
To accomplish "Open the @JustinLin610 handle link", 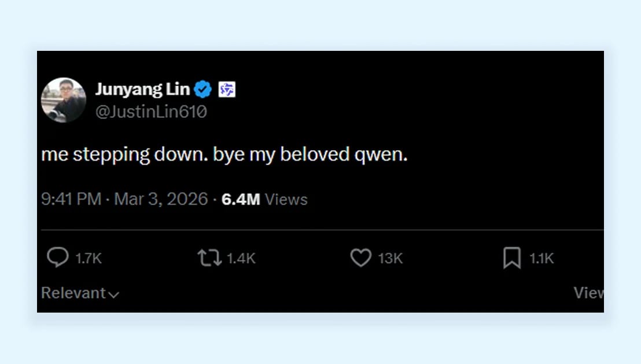I will pos(150,112).
